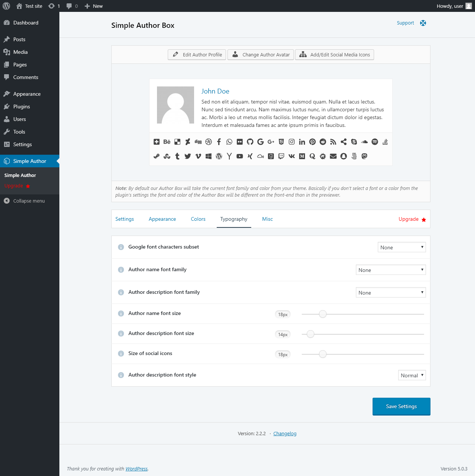The image size is (475, 476).
Task: Click the DeviantArt social icon
Action: [188, 142]
